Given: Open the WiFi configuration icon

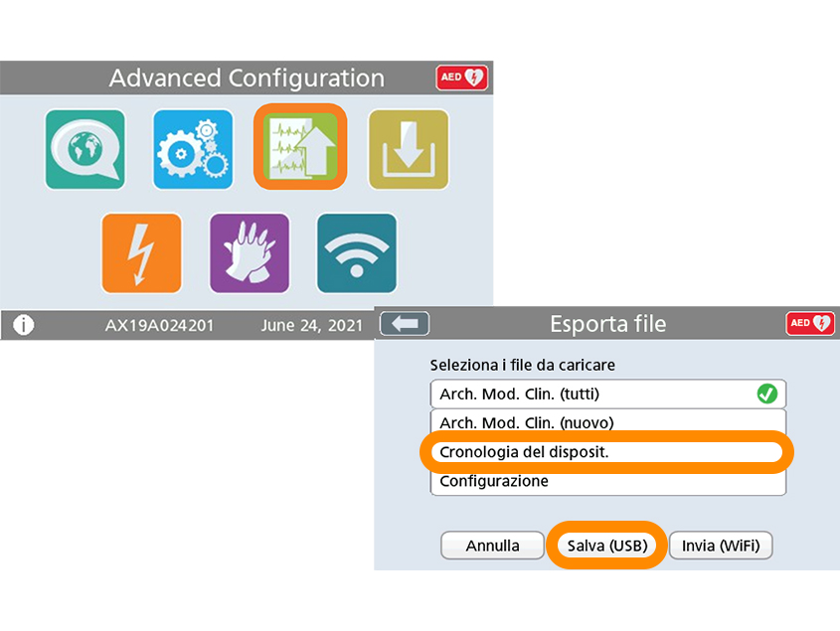Looking at the screenshot, I should [x=357, y=253].
